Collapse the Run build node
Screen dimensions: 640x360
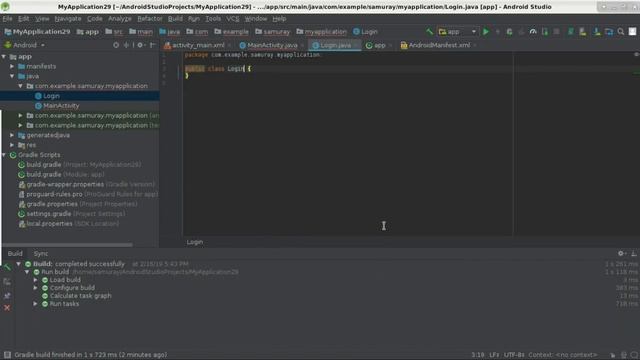(x=27, y=272)
